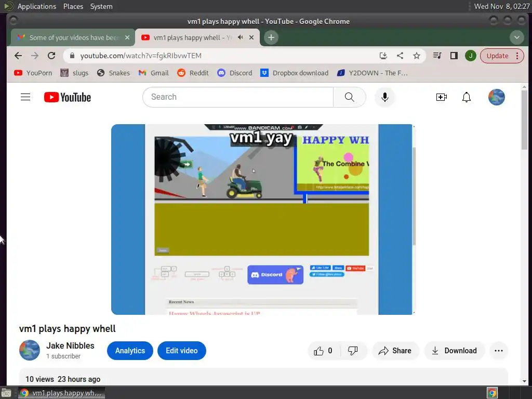Image resolution: width=532 pixels, height=399 pixels.
Task: Click the site lock icon
Action: pos(72,56)
